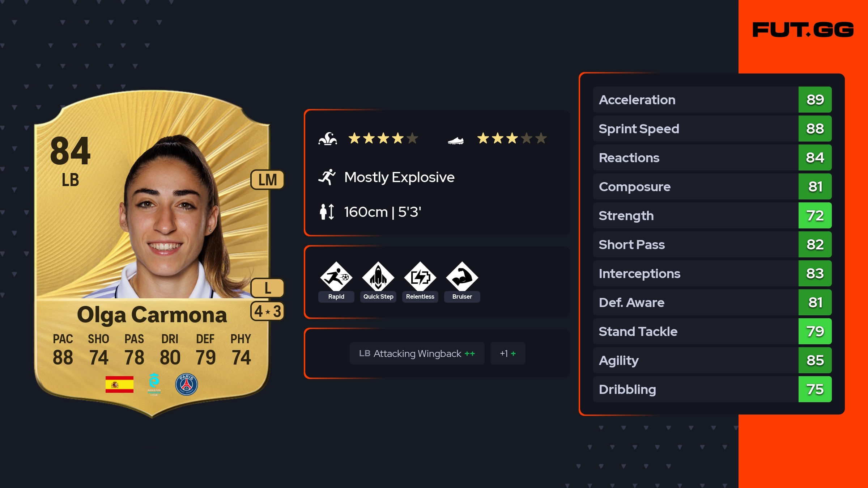Select the Relentless playstyle icon
Screen dimensions: 868x488
420,277
